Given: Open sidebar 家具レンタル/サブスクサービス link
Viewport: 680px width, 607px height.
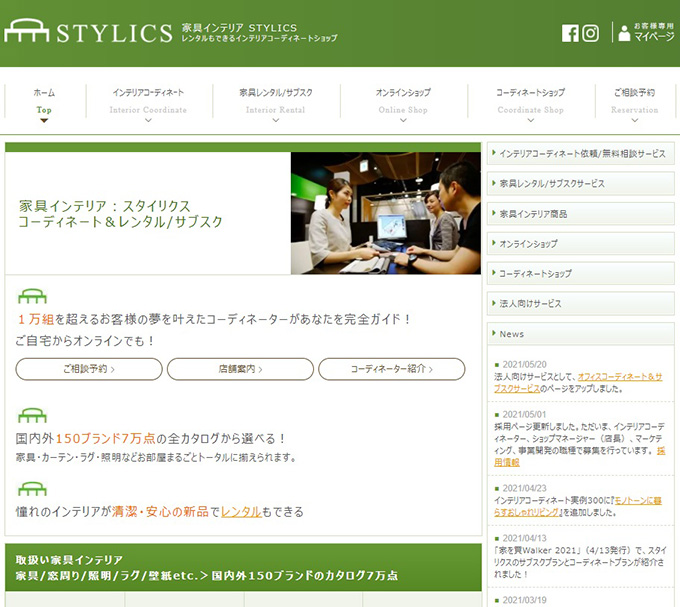Looking at the screenshot, I should pyautogui.click(x=581, y=183).
